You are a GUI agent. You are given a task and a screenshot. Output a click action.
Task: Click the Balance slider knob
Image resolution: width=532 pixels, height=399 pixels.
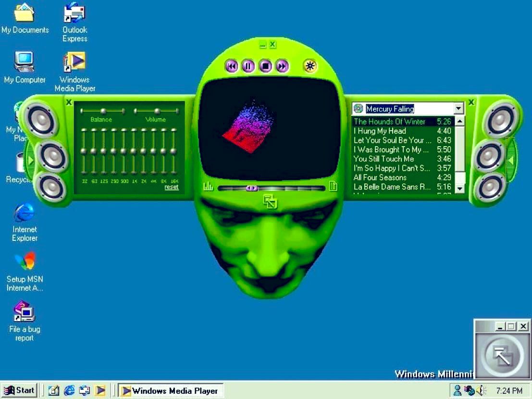pyautogui.click(x=103, y=111)
